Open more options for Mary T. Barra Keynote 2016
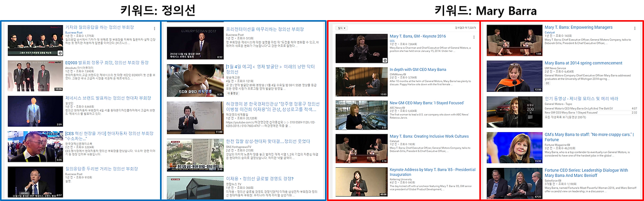The image size is (644, 201). [x=474, y=37]
